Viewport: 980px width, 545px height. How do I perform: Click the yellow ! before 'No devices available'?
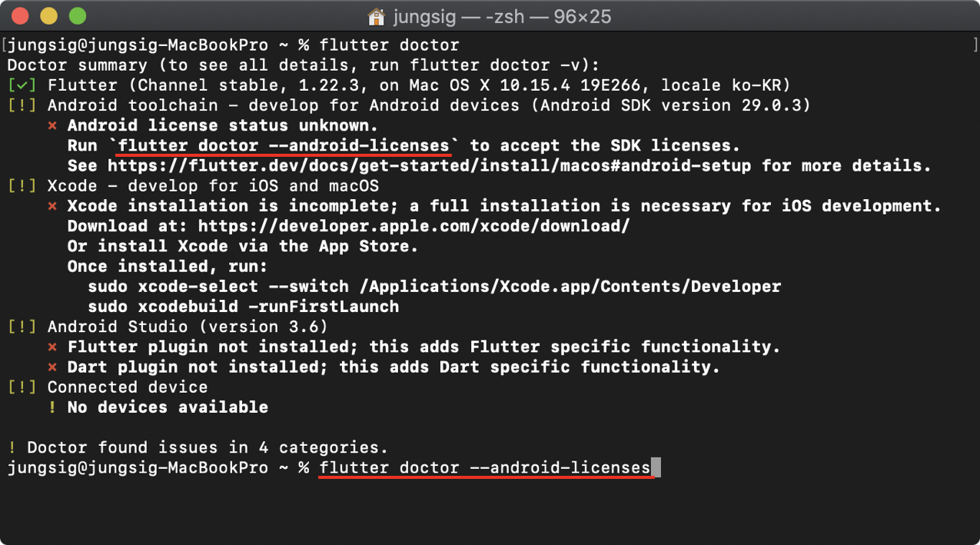point(52,407)
